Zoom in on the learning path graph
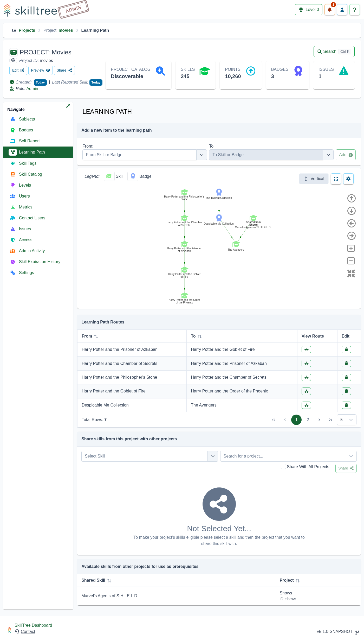Screen dimensions: 364x641 [x=351, y=248]
